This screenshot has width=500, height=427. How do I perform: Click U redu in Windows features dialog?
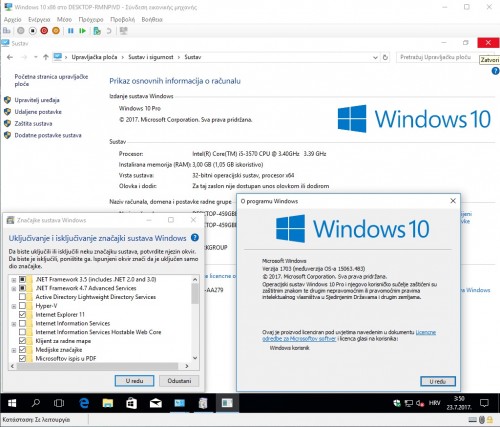click(134, 381)
